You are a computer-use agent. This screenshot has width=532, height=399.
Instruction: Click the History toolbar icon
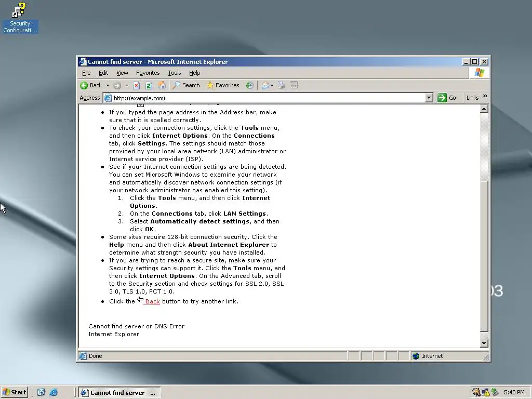click(250, 86)
